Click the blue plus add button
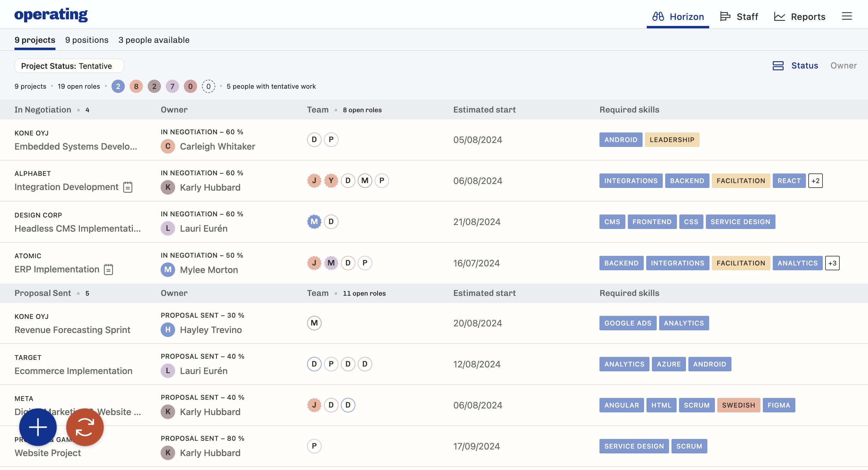Screen dimensions: 868x470 click(38, 427)
